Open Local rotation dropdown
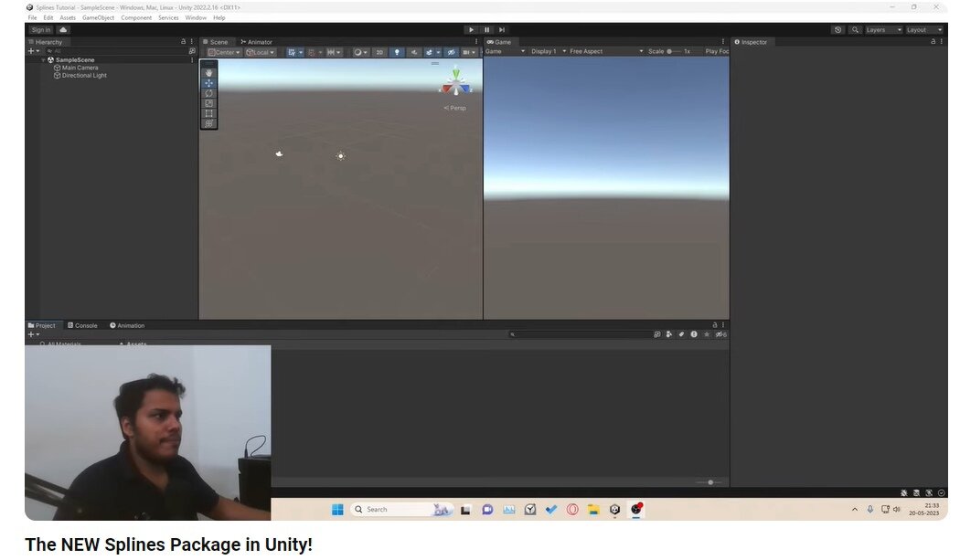This screenshot has height=560, width=960. pos(261,52)
